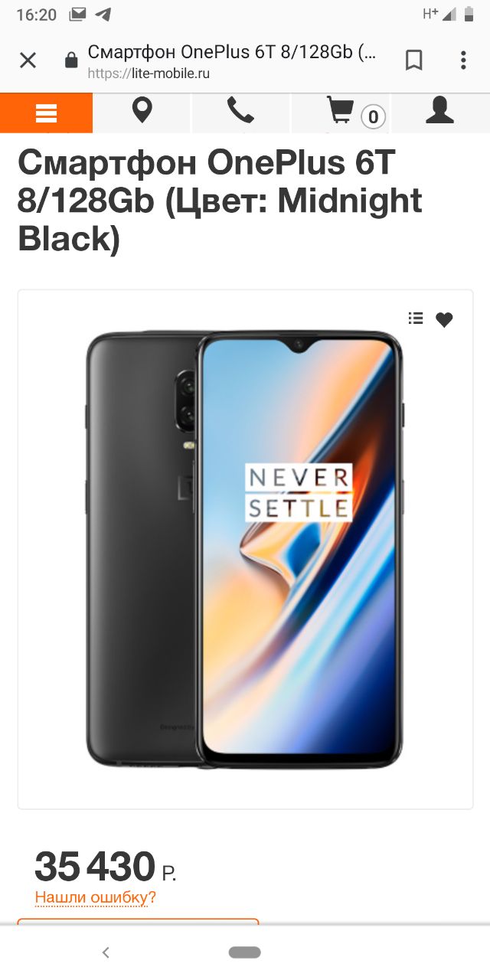Tap the Telegram notification icon in status bar

[x=102, y=15]
